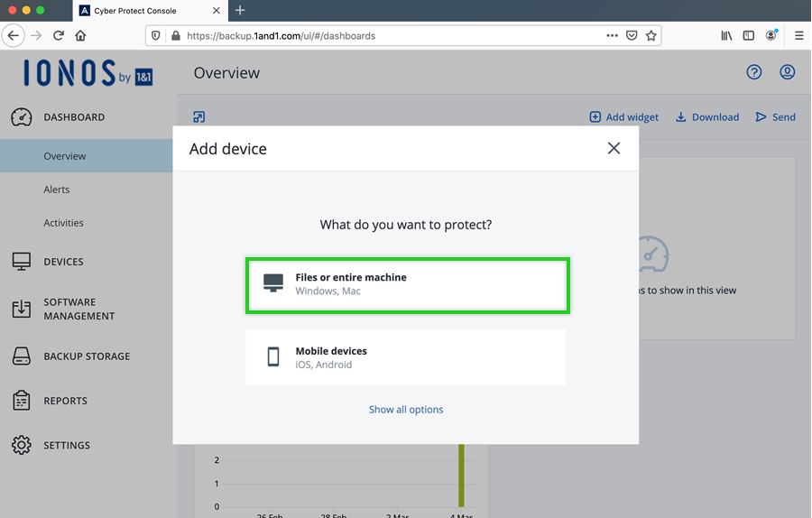Open Activities in the sidebar
Screen dimensions: 812x518
(x=63, y=223)
